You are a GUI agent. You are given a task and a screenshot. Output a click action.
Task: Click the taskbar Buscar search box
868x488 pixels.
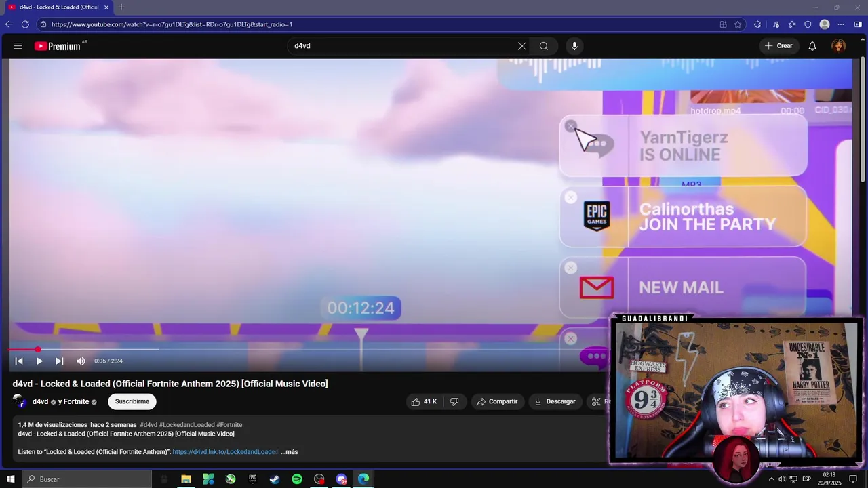pos(86,479)
